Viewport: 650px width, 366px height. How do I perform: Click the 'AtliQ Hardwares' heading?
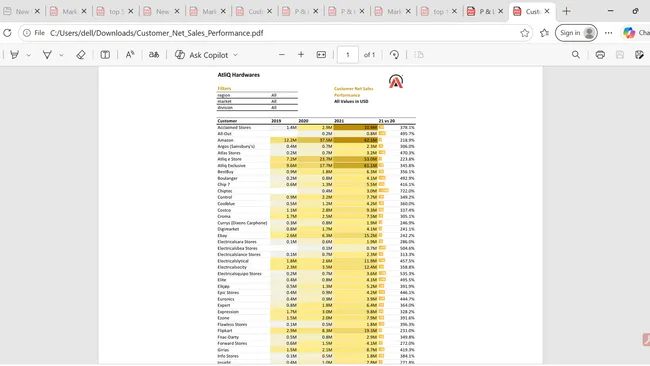(x=239, y=75)
